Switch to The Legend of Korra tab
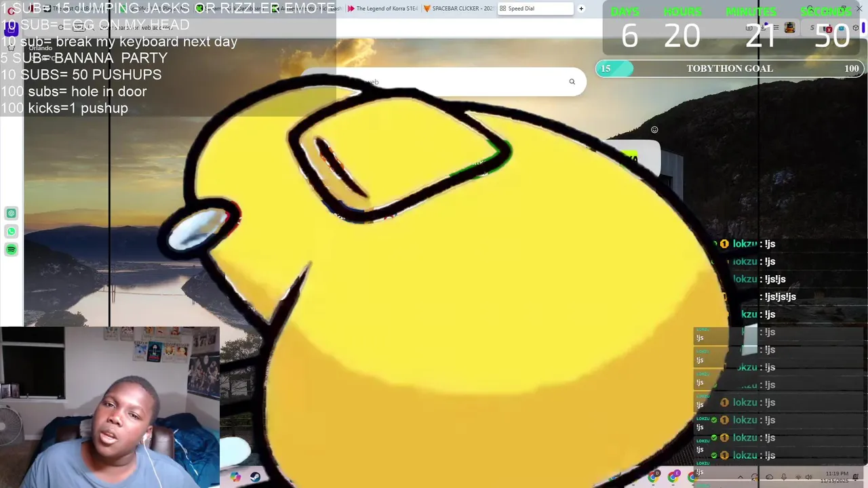 382,9
